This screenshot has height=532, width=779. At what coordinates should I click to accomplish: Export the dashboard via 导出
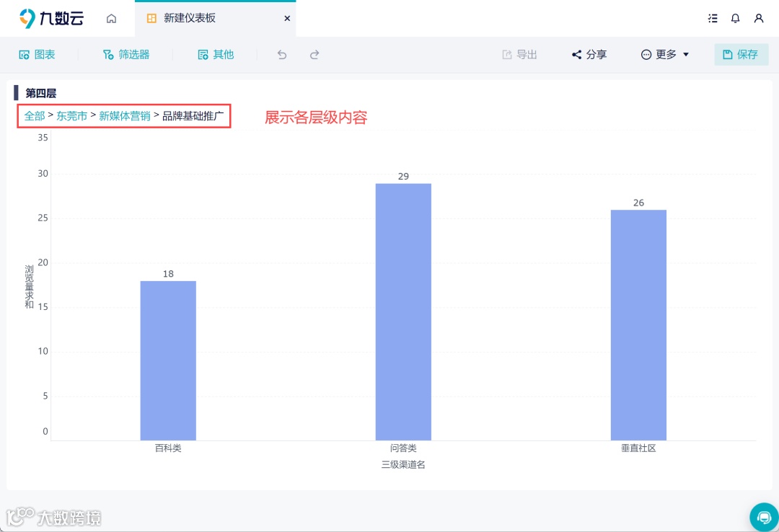[x=519, y=54]
